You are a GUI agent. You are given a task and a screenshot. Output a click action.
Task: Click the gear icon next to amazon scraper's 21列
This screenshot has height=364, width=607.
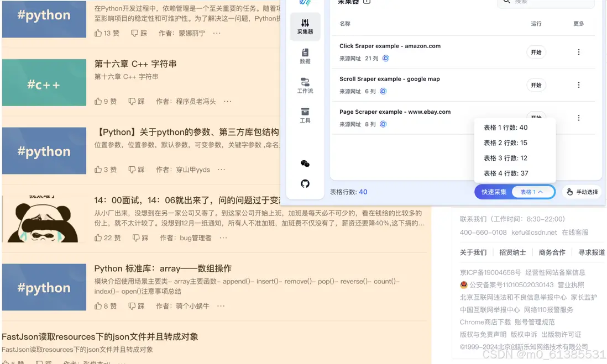click(x=386, y=58)
